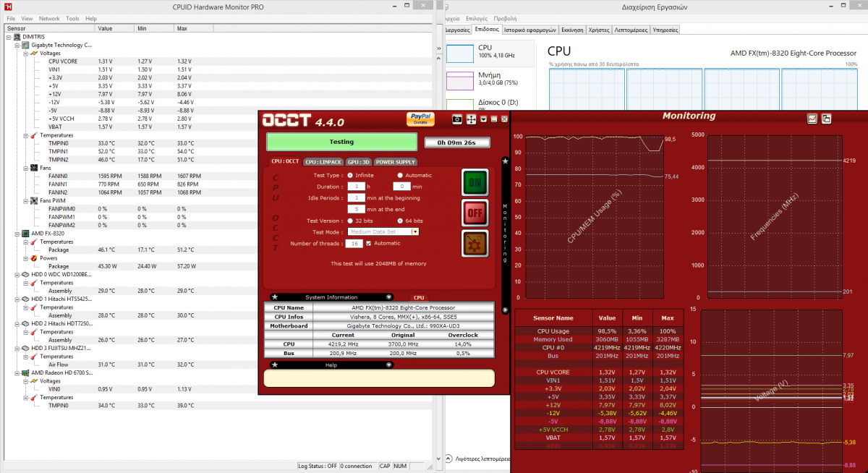Click the AMD FX-8320 processor chip icon
This screenshot has height=473, width=868.
[25, 234]
